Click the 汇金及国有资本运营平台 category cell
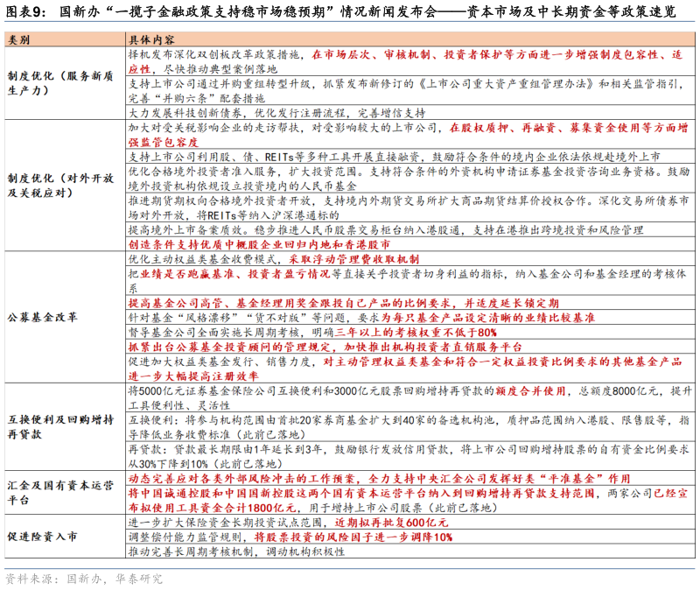 59,491
